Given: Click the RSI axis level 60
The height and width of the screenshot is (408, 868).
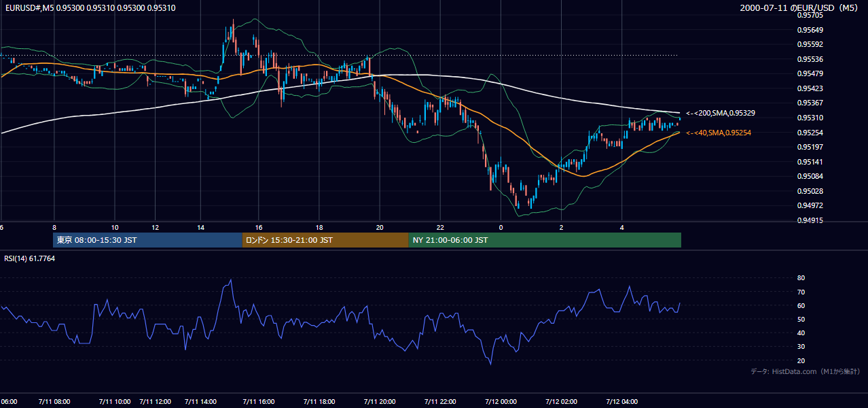Looking at the screenshot, I should coord(801,305).
